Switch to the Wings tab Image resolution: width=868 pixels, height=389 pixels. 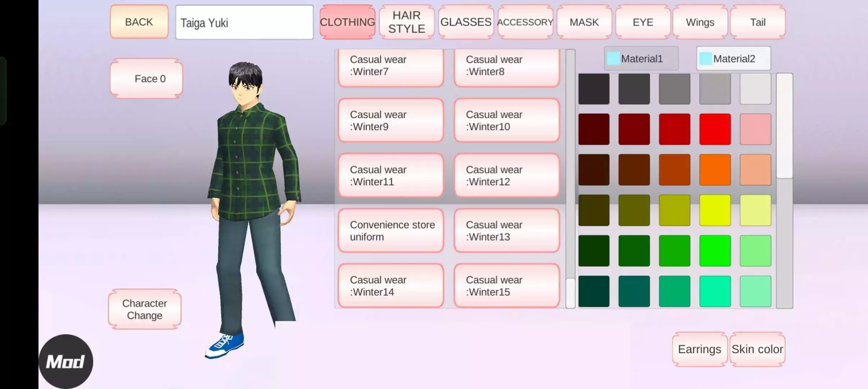click(x=700, y=22)
